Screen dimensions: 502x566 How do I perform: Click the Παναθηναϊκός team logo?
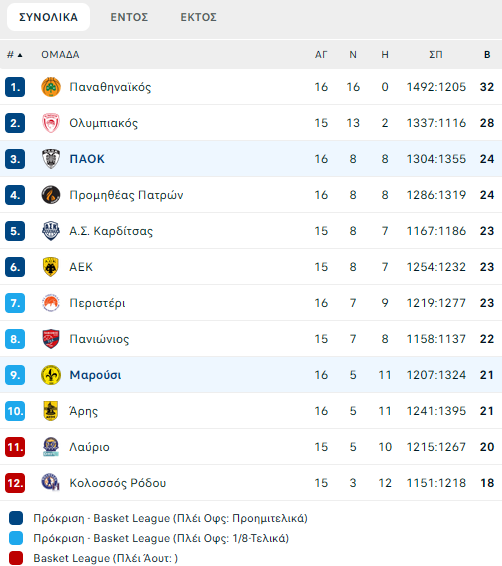coord(51,87)
